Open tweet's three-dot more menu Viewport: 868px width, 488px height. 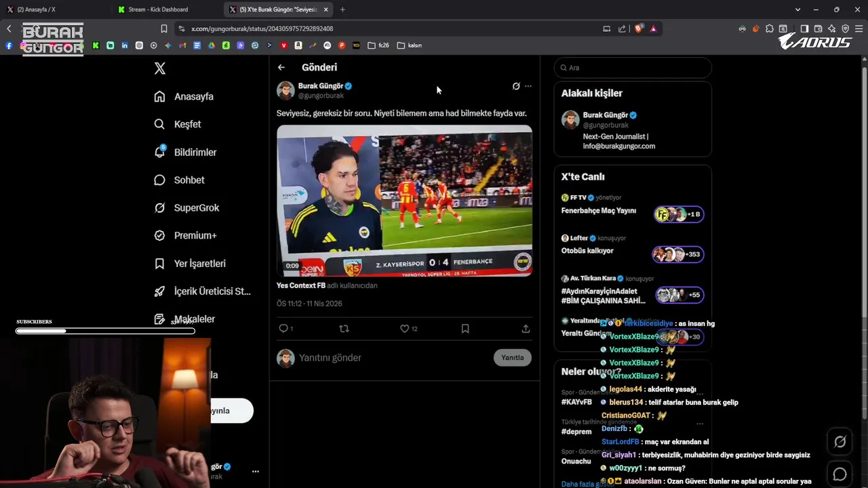[x=528, y=86]
